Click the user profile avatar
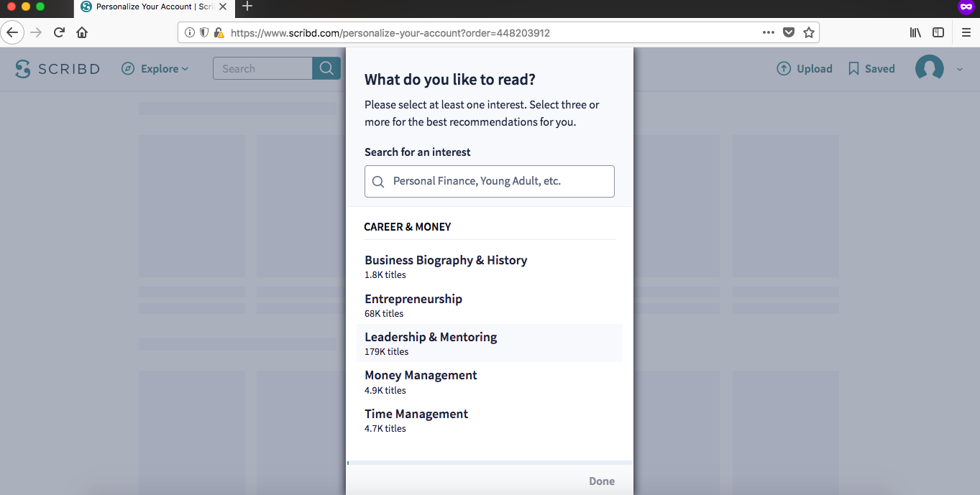The height and width of the screenshot is (495, 980). tap(929, 69)
